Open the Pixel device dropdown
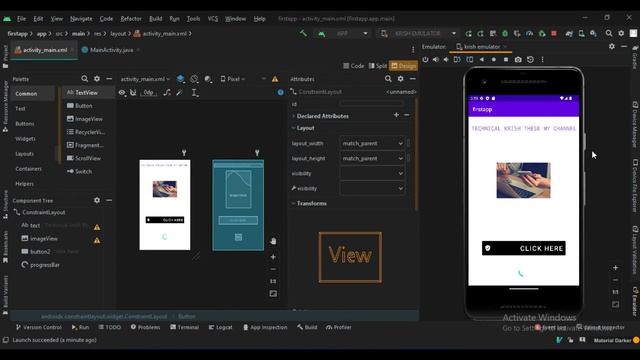Image resolution: width=640 pixels, height=360 pixels. tap(232, 79)
